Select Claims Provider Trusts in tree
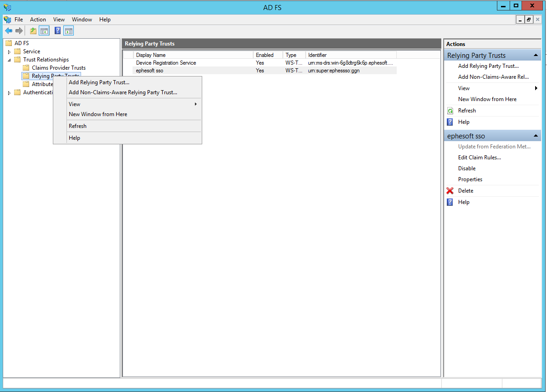Viewport: 547px width, 392px height. [59, 68]
